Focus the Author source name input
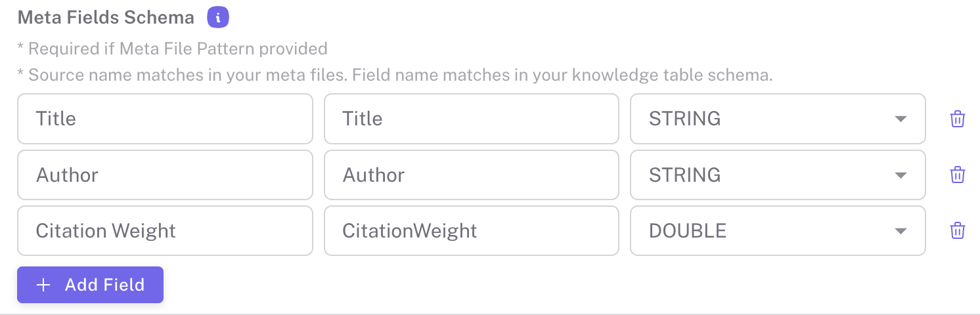980x315 pixels. [165, 175]
